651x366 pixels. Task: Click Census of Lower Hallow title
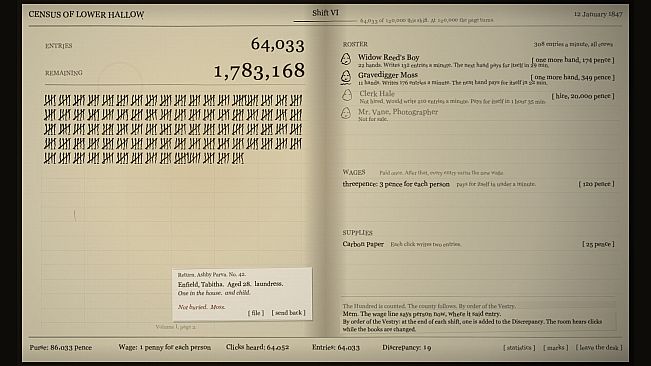point(86,15)
